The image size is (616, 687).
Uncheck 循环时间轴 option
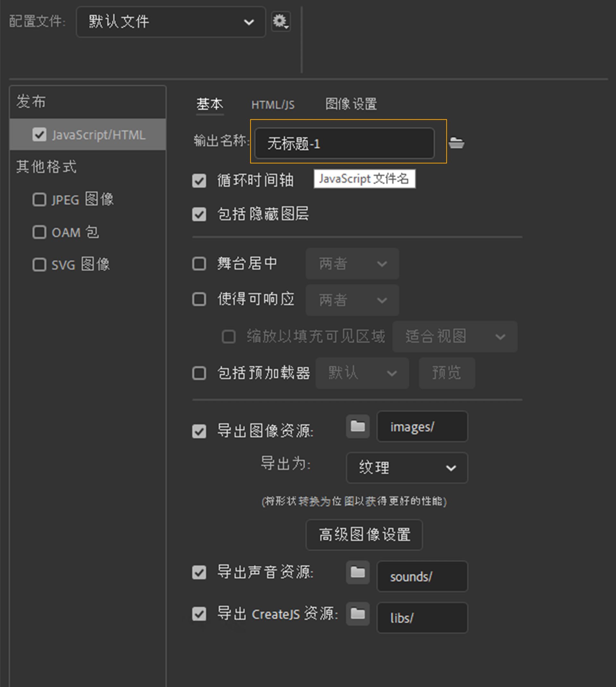coord(199,181)
